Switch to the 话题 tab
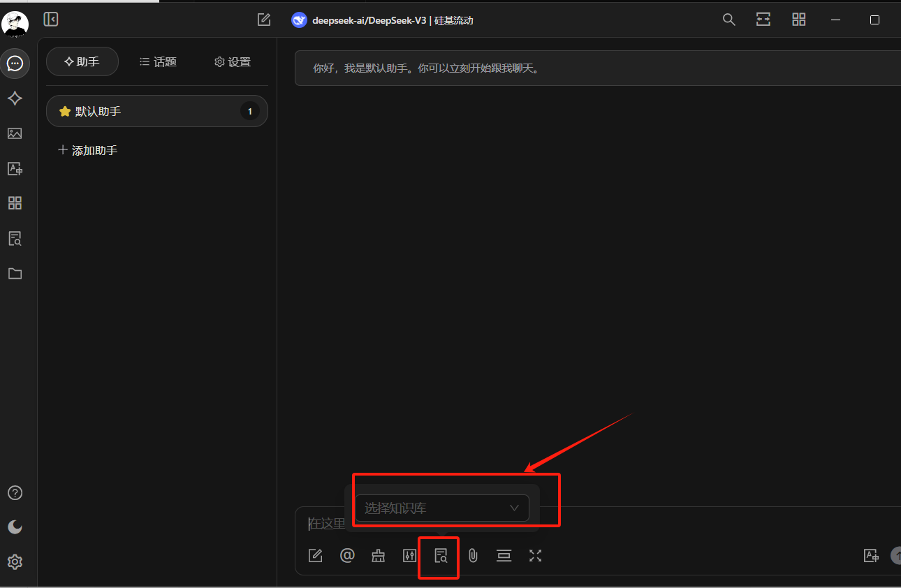Image resolution: width=901 pixels, height=588 pixels. coord(158,62)
